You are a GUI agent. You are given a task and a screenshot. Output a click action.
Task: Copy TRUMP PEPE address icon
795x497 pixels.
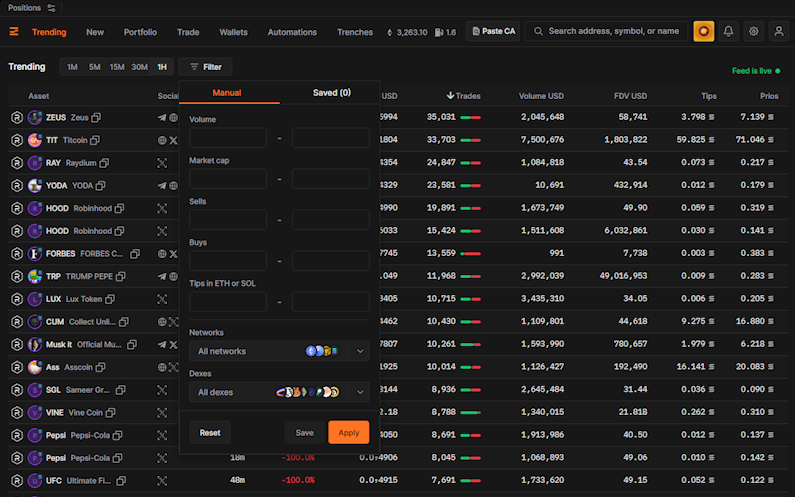(x=120, y=276)
